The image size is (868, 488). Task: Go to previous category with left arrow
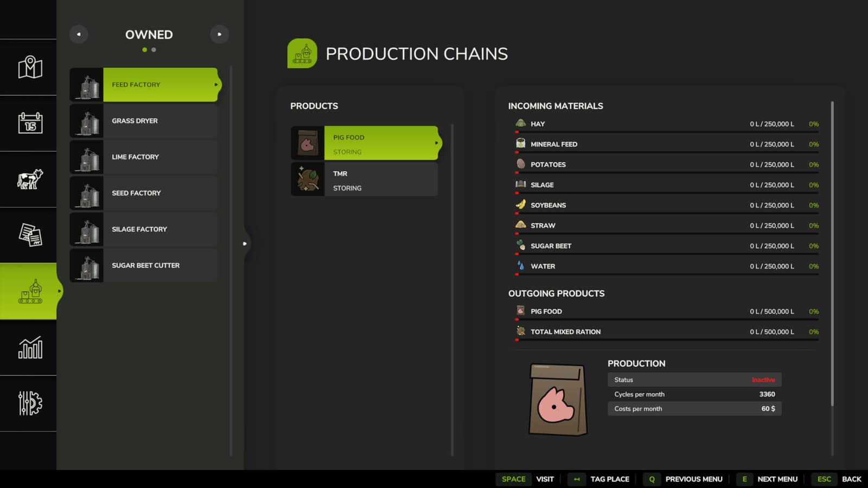point(79,34)
